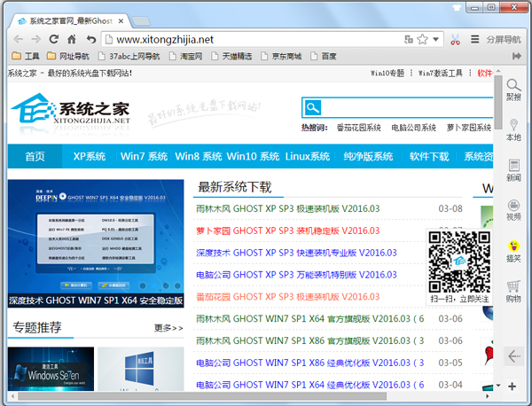Open the browser hamburger menu
Image resolution: width=532 pixels, height=406 pixels.
coord(474,39)
